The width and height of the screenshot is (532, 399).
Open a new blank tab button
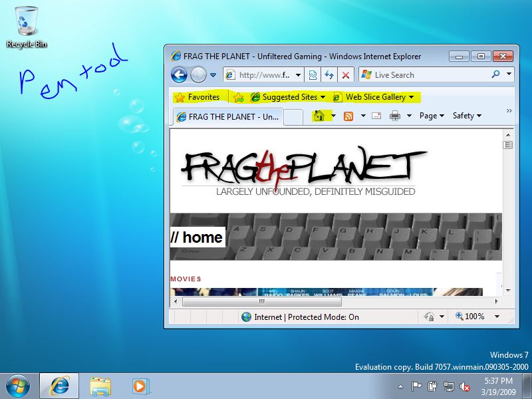293,117
